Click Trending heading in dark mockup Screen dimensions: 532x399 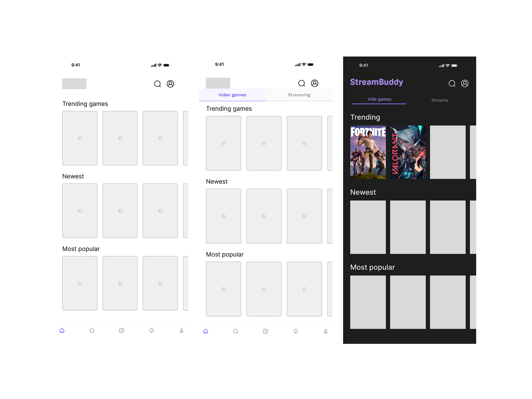(365, 117)
